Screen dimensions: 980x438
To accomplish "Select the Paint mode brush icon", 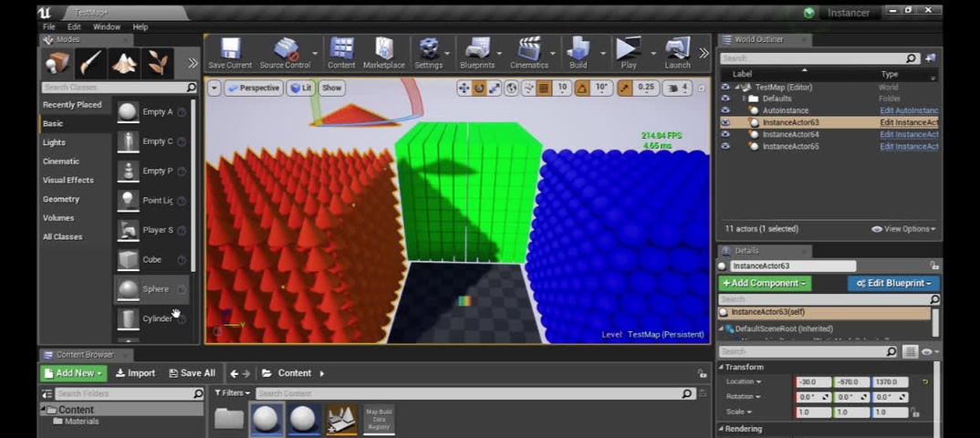I will point(91,63).
